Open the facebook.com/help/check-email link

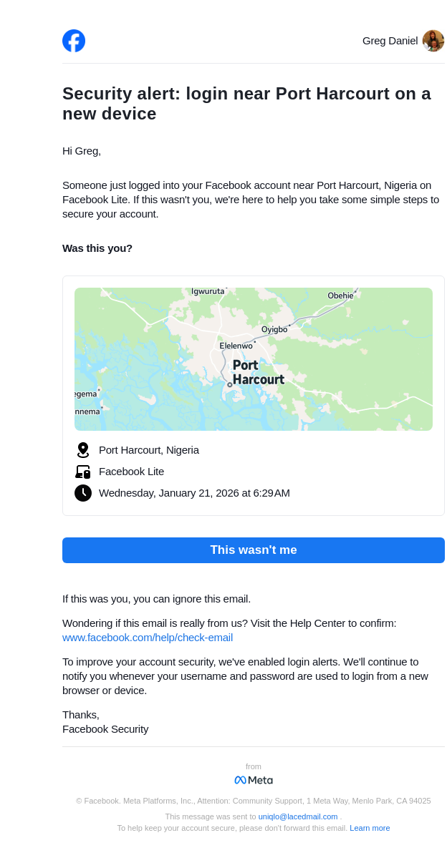(x=148, y=638)
